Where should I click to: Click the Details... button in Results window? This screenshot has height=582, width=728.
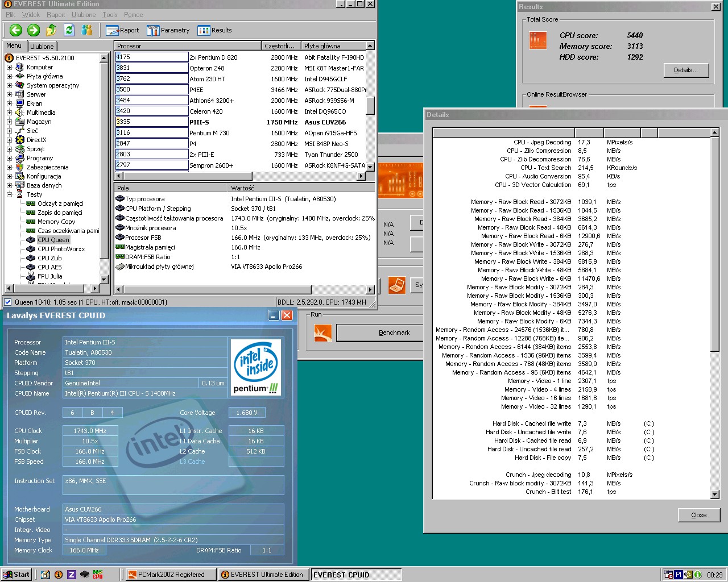pos(686,70)
